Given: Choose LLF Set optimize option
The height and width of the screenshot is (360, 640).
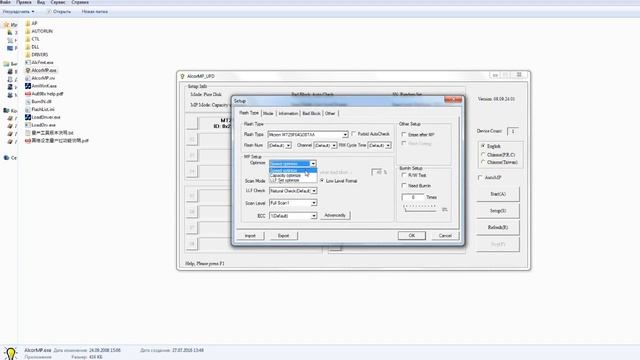Looking at the screenshot, I should [x=293, y=180].
